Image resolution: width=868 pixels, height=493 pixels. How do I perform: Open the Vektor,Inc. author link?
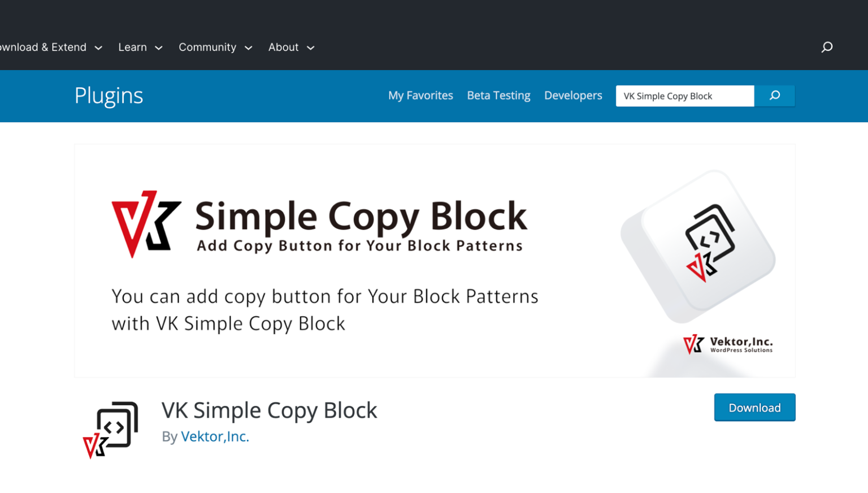pos(215,436)
